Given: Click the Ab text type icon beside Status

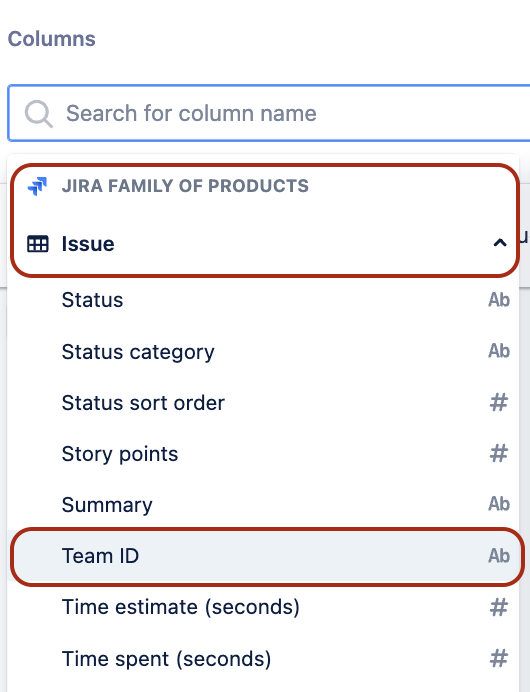Looking at the screenshot, I should tap(499, 300).
